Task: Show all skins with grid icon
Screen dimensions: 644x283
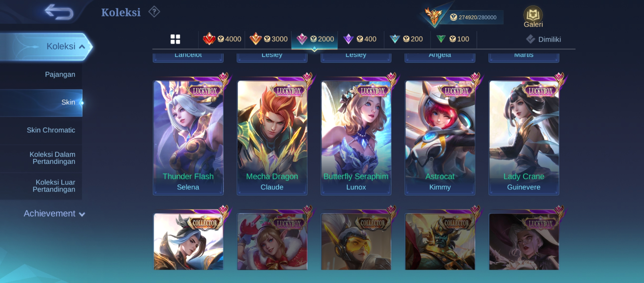Action: pyautogui.click(x=175, y=39)
